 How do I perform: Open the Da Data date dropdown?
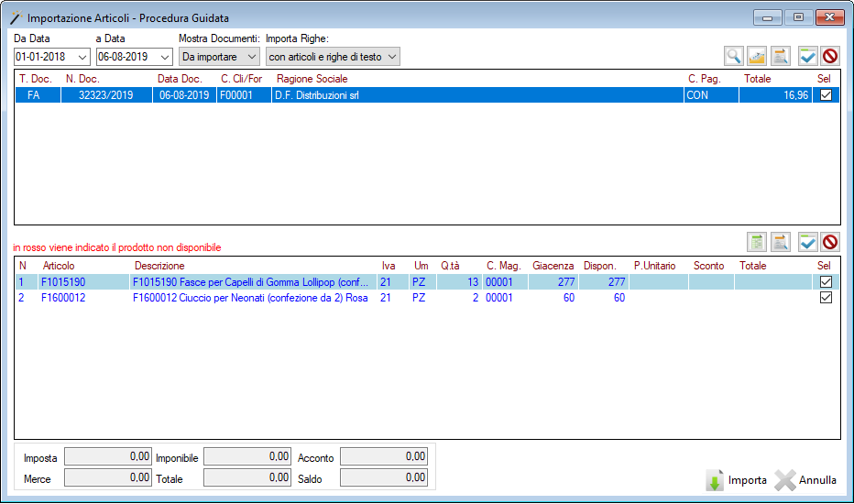[83, 57]
